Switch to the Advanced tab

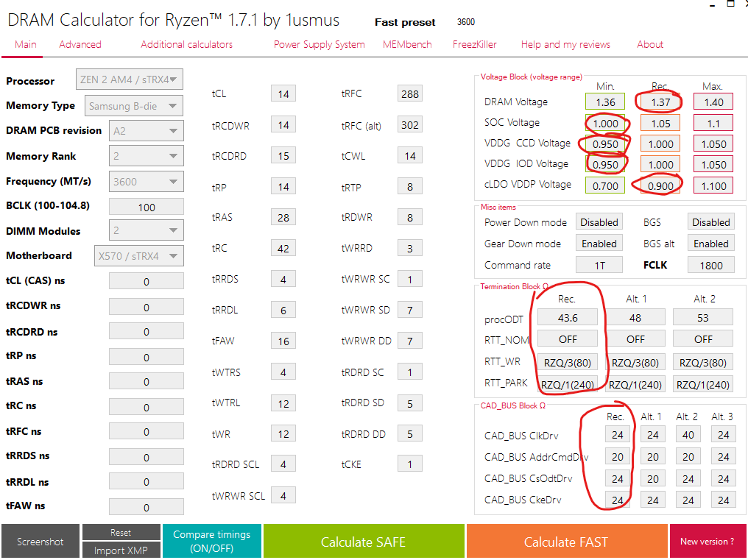click(80, 44)
